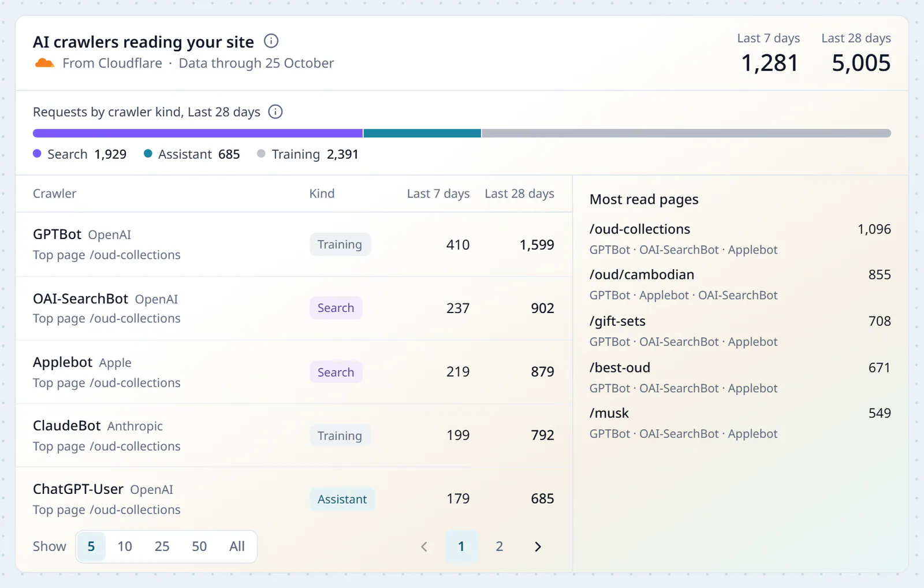The image size is (924, 588).
Task: Go to previous page arrow
Action: tap(424, 546)
